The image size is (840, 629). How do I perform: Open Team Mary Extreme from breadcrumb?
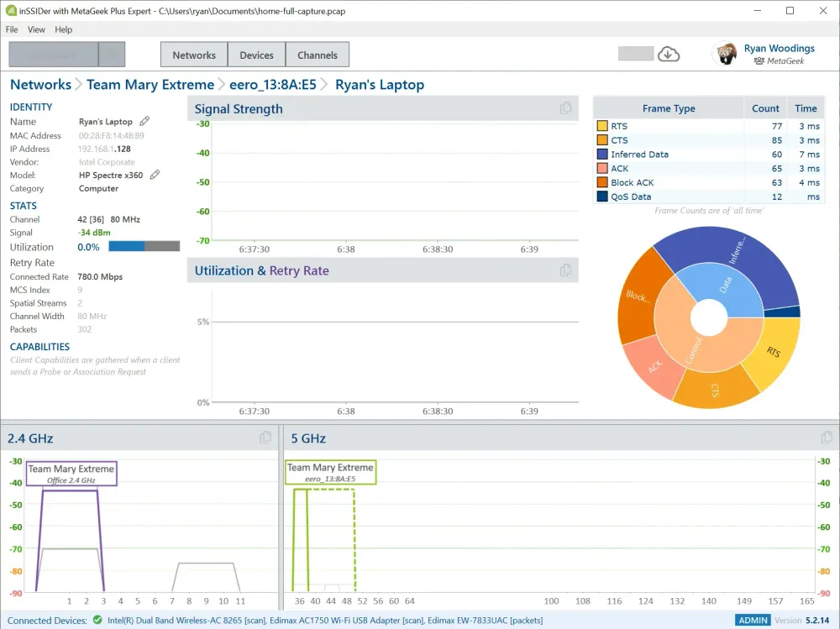coord(150,84)
